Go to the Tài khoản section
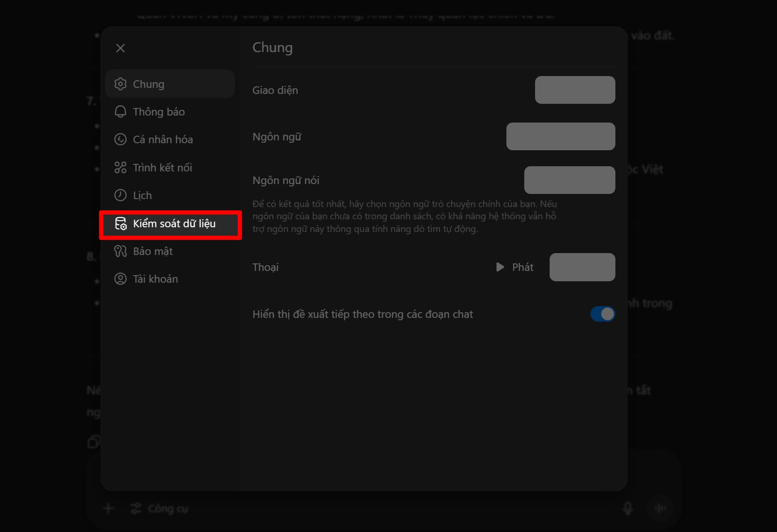Screen dimensions: 777x532 pyautogui.click(x=155, y=279)
